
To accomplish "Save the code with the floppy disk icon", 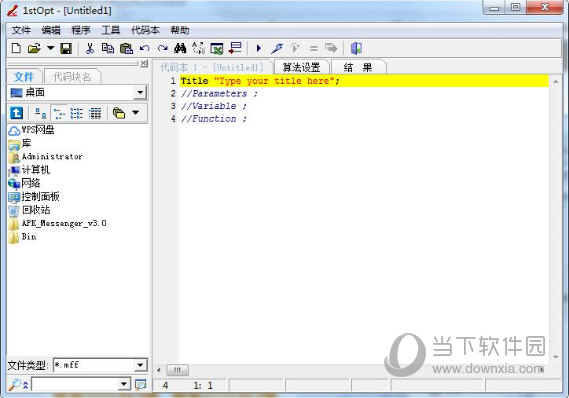I will 66,48.
